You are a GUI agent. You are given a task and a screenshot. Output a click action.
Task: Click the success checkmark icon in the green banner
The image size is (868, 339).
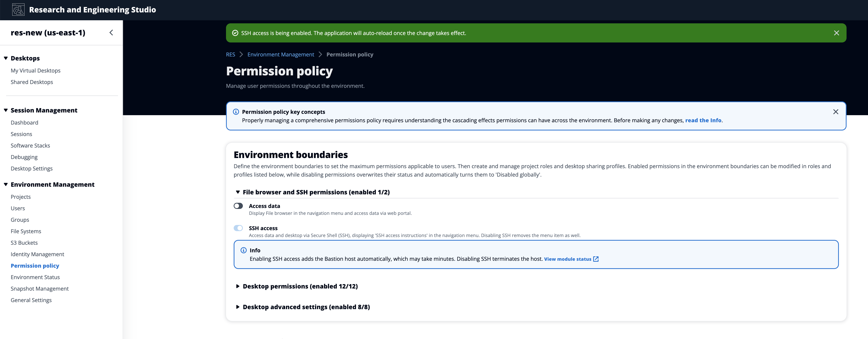[235, 33]
